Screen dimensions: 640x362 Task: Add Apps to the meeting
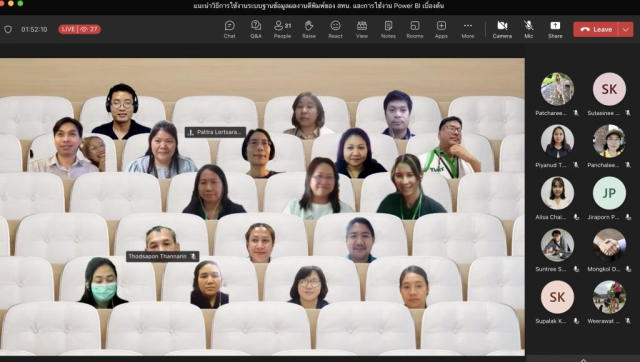click(x=441, y=29)
